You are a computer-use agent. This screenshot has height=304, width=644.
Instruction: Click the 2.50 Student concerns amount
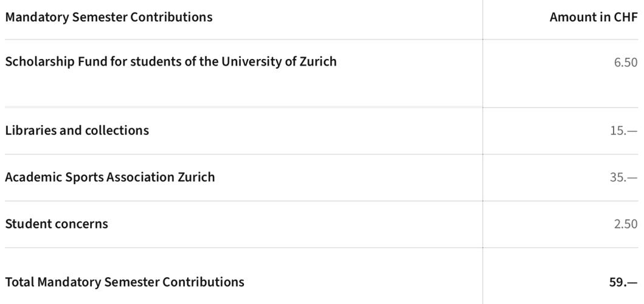pos(626,224)
